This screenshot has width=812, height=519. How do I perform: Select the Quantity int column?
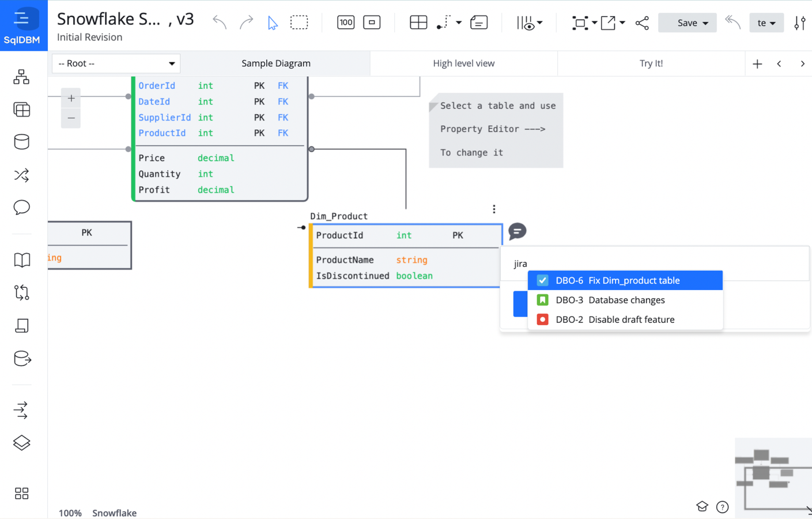point(221,174)
